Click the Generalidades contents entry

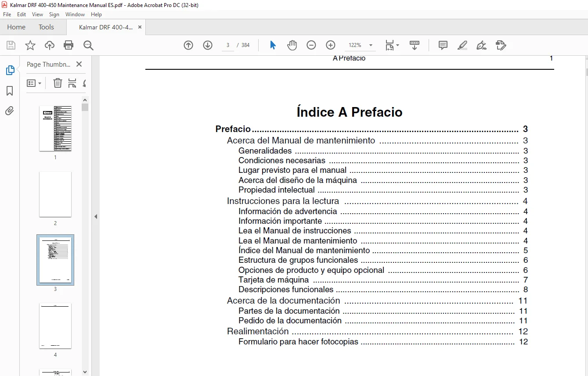click(x=383, y=150)
